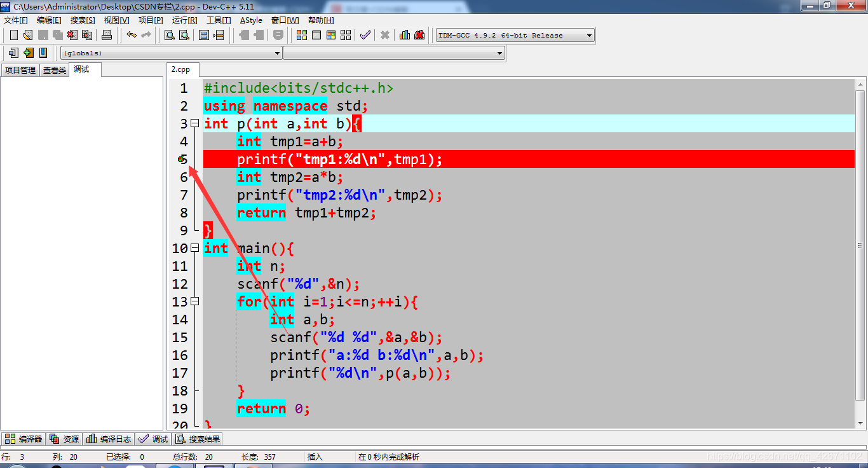Switch to the 项目管理 side tab
Screen dimensions: 868x468
[20, 71]
